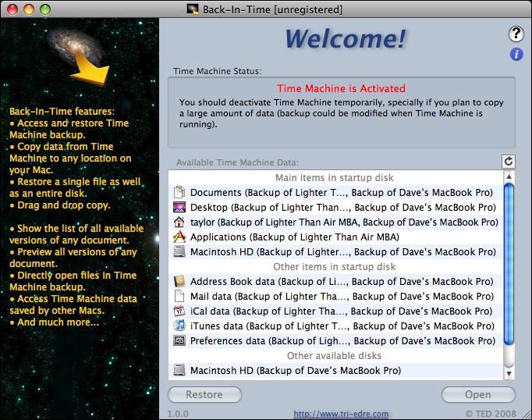
Task: Click the Restore button
Action: 204,394
